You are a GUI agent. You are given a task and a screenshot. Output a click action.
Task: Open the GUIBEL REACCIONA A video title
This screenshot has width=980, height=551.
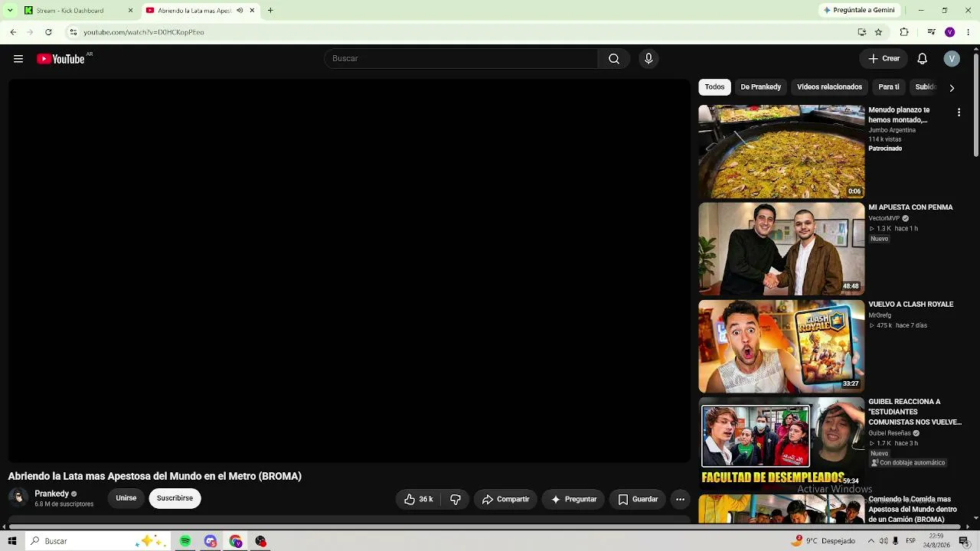point(915,412)
